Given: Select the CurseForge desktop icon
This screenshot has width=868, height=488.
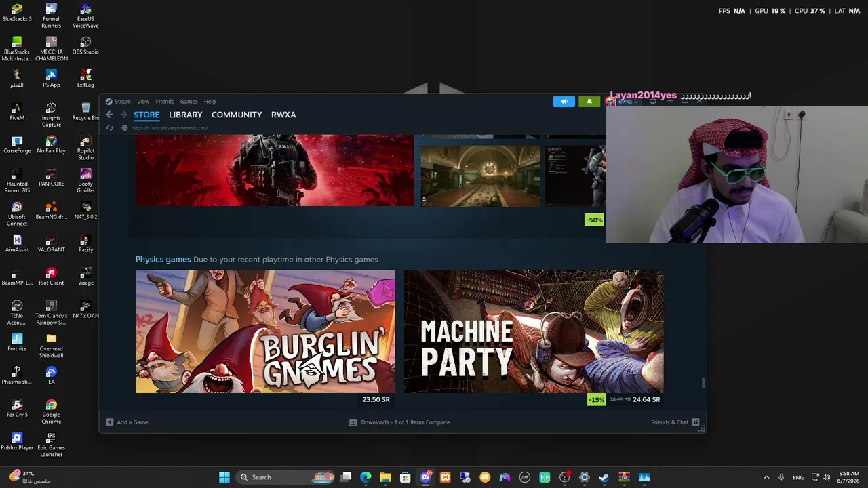Looking at the screenshot, I should pos(17,145).
